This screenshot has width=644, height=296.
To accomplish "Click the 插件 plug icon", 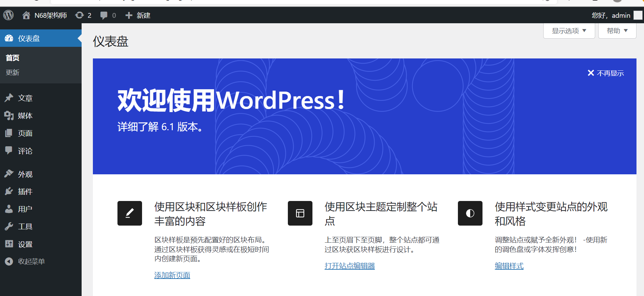I will coord(9,191).
